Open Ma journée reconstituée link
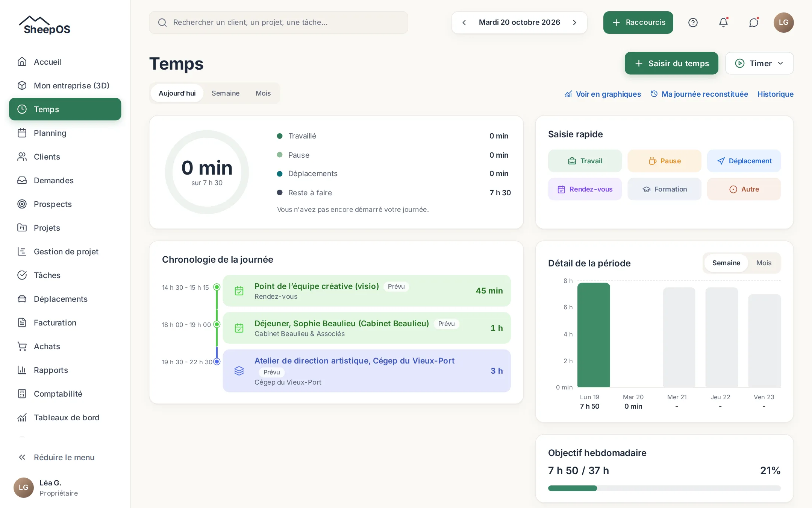 (699, 94)
